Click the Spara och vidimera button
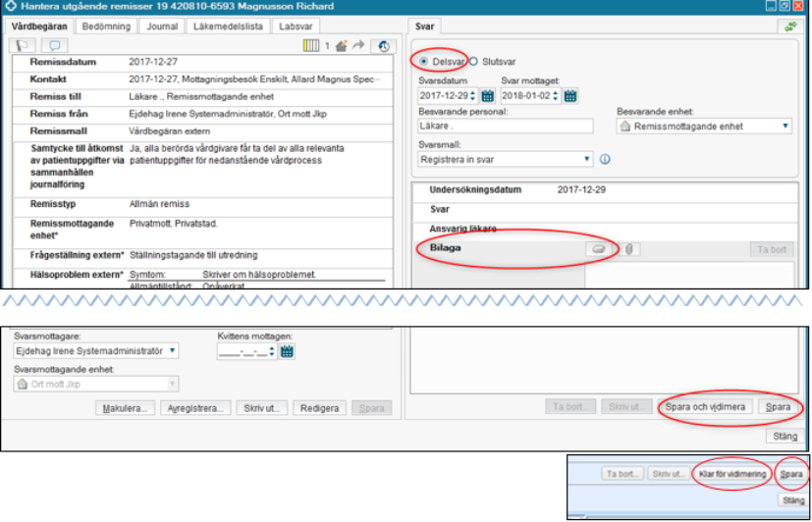Screen dimensions: 812x522 705,406
